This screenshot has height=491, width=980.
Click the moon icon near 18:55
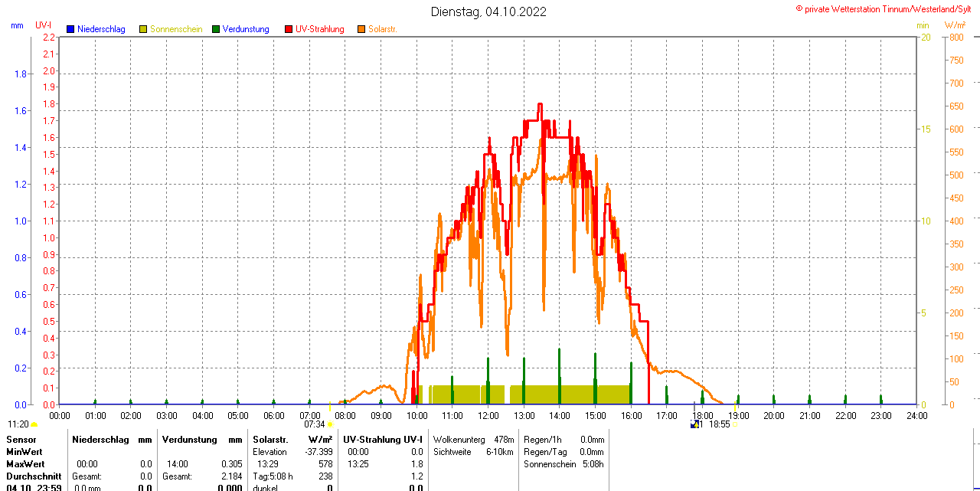pos(694,424)
